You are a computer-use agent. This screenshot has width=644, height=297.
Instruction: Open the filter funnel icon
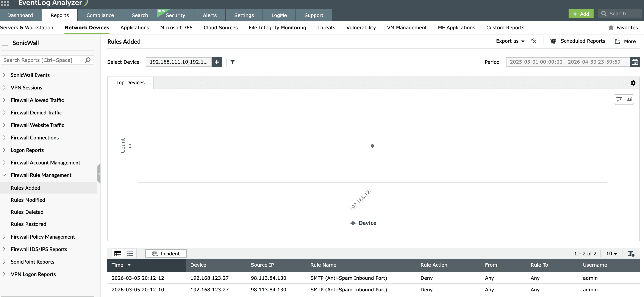coord(233,62)
